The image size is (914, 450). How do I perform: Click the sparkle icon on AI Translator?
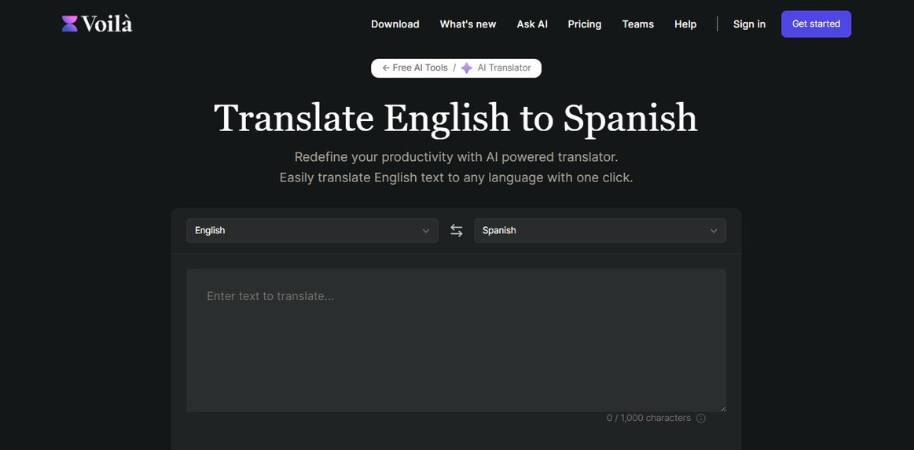(x=467, y=68)
